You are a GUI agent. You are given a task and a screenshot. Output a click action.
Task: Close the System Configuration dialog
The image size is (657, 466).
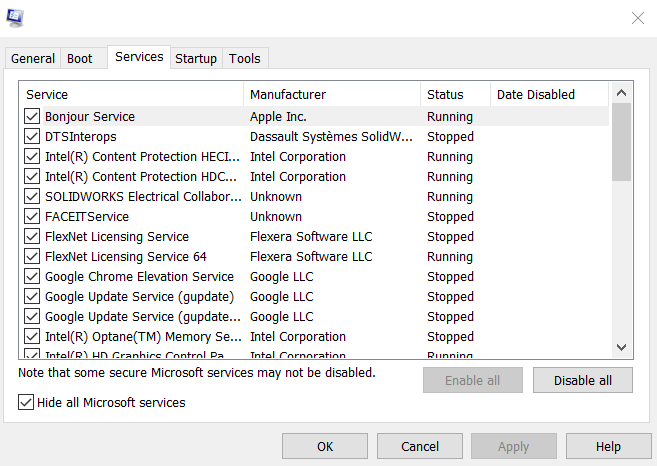click(x=638, y=18)
